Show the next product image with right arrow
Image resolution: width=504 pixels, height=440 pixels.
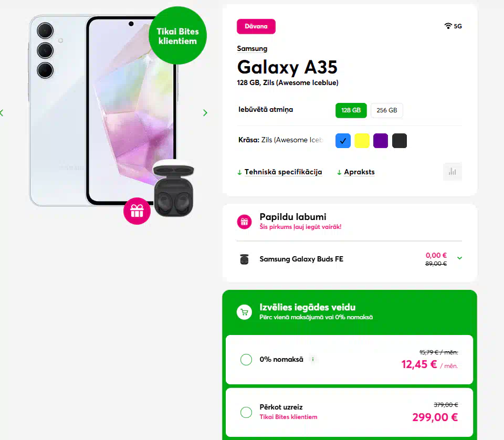205,113
